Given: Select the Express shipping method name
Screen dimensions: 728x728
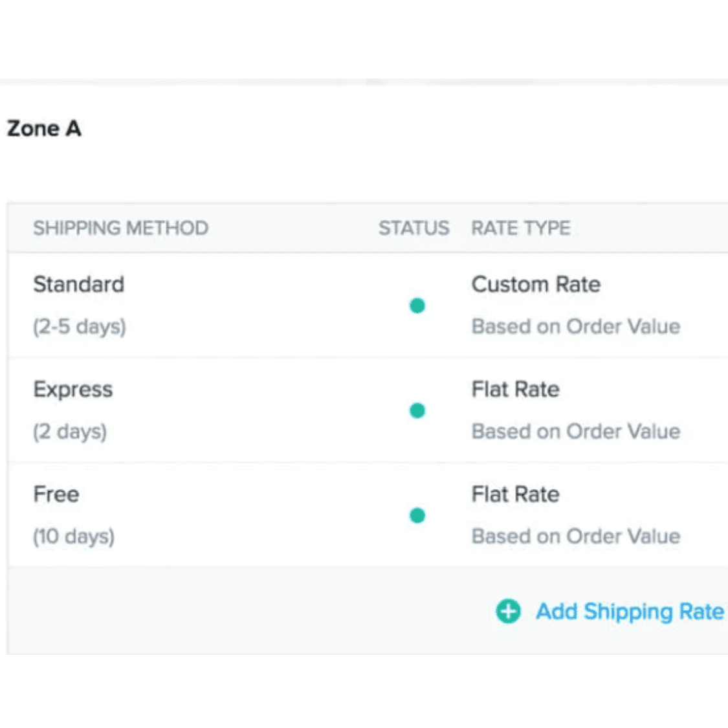Looking at the screenshot, I should click(73, 389).
